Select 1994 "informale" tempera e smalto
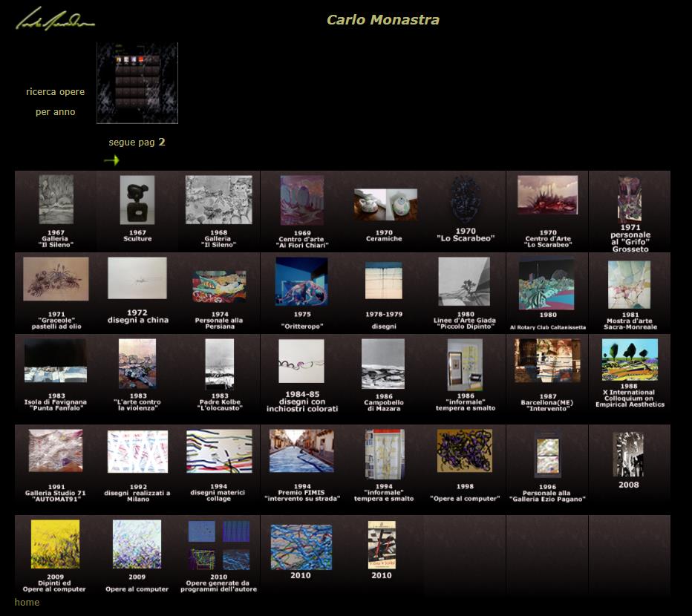 pos(385,454)
